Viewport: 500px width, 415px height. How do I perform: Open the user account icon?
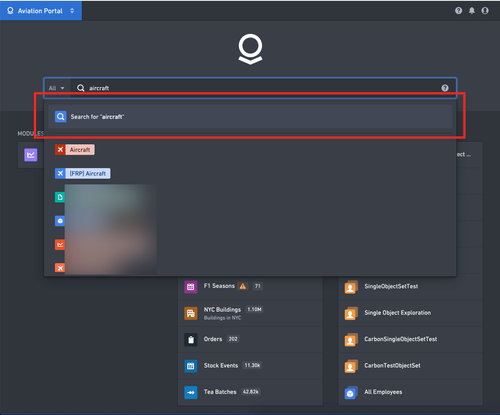[485, 11]
